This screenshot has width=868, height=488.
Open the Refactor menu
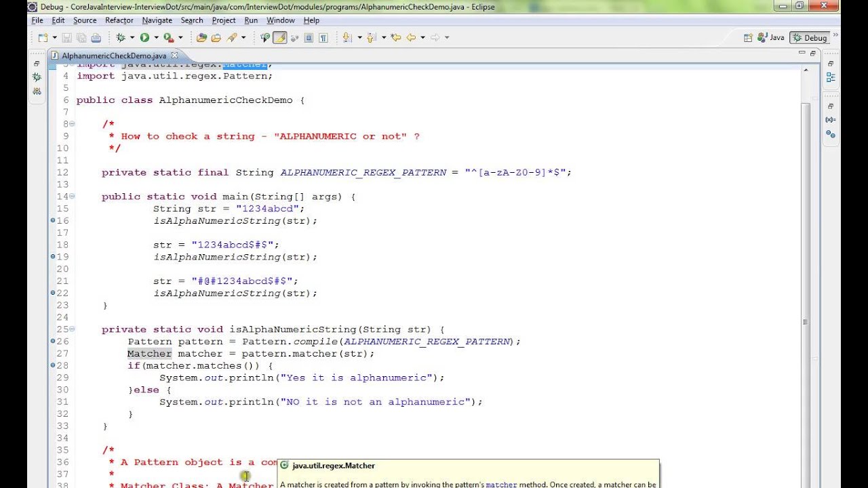119,20
